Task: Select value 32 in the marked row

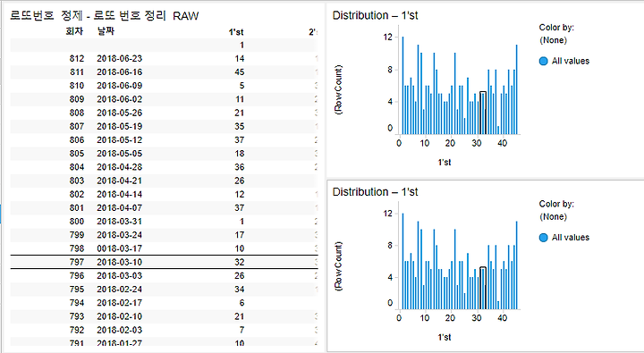Action: [x=240, y=262]
